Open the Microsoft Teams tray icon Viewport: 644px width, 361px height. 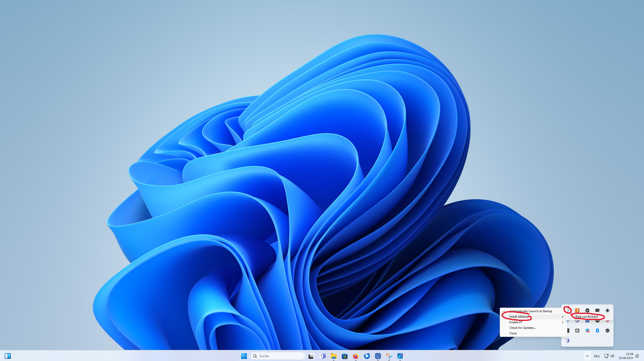coord(567,341)
